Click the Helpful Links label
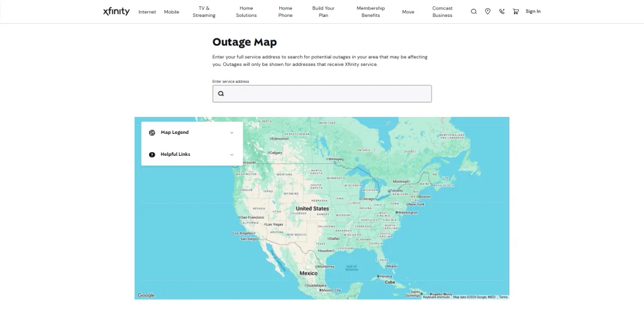Viewport: 644px width, 313px height. (175, 155)
